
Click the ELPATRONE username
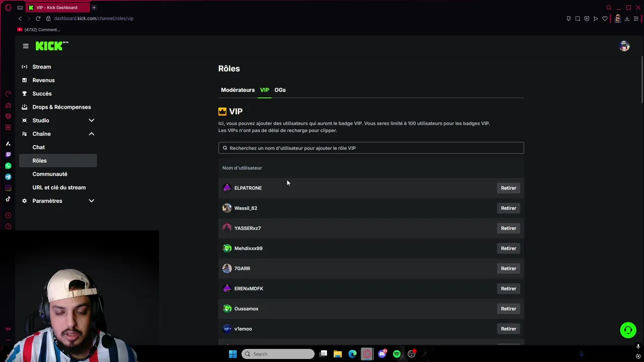tap(248, 188)
